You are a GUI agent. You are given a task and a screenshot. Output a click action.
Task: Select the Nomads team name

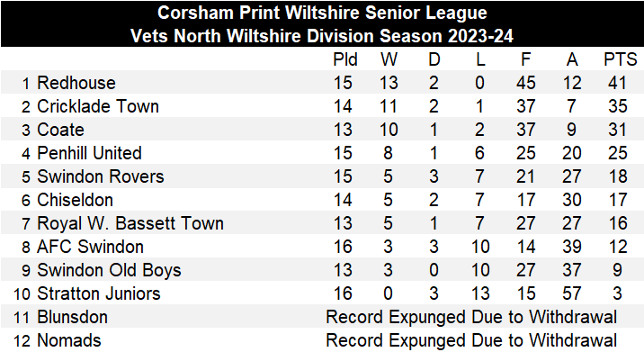click(x=69, y=341)
